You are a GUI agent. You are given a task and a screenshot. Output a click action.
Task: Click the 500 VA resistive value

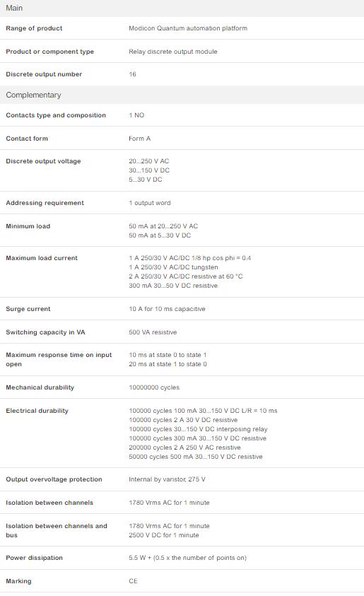click(153, 332)
